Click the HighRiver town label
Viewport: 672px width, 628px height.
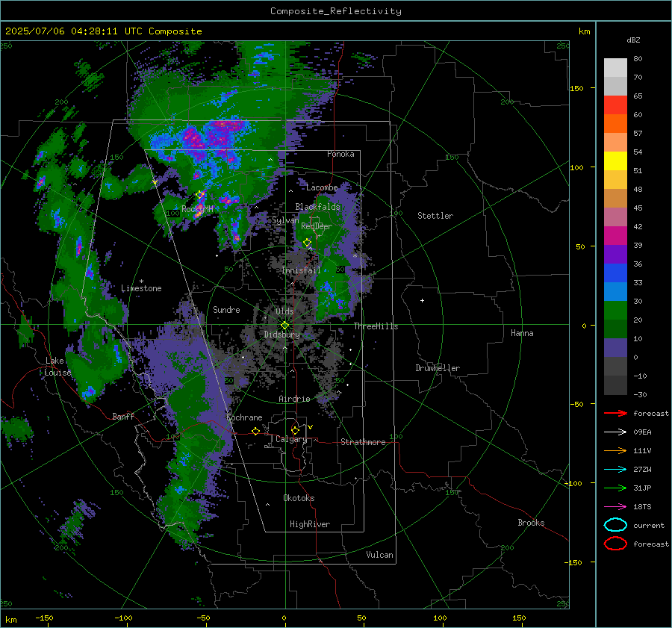[x=310, y=524]
